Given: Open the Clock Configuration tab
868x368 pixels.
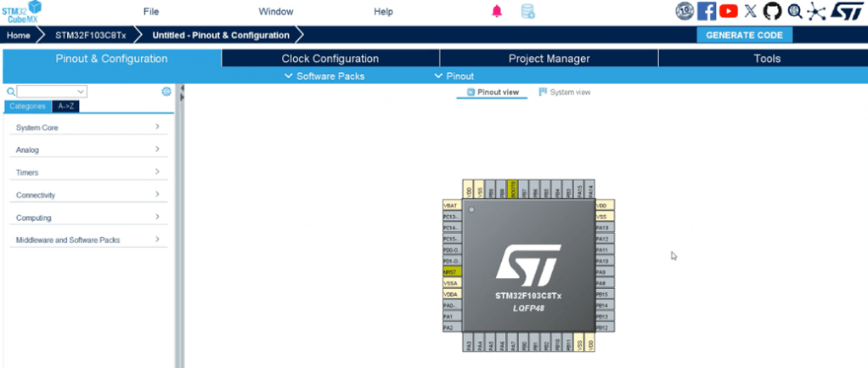Looking at the screenshot, I should point(330,59).
